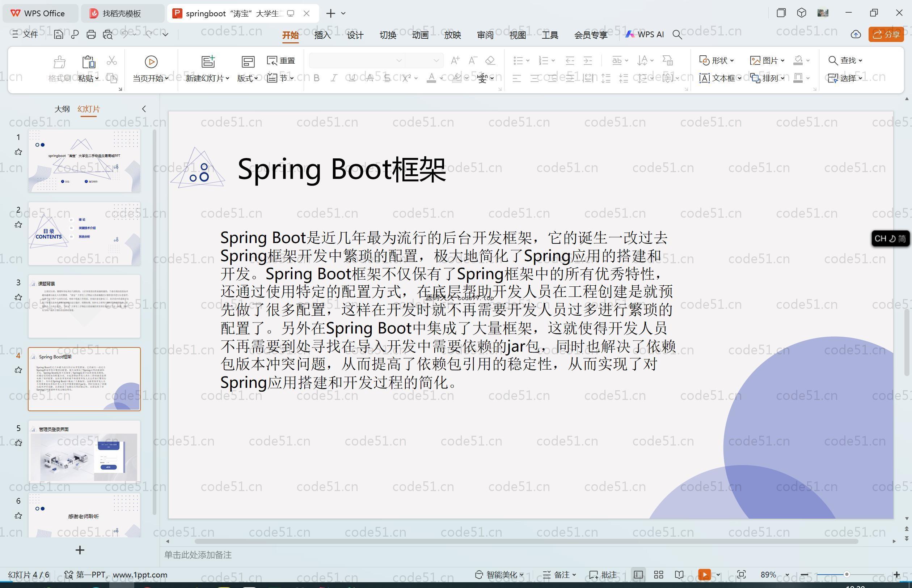912x588 pixels.
Task: Click the zoom slider handle
Action: click(x=846, y=575)
